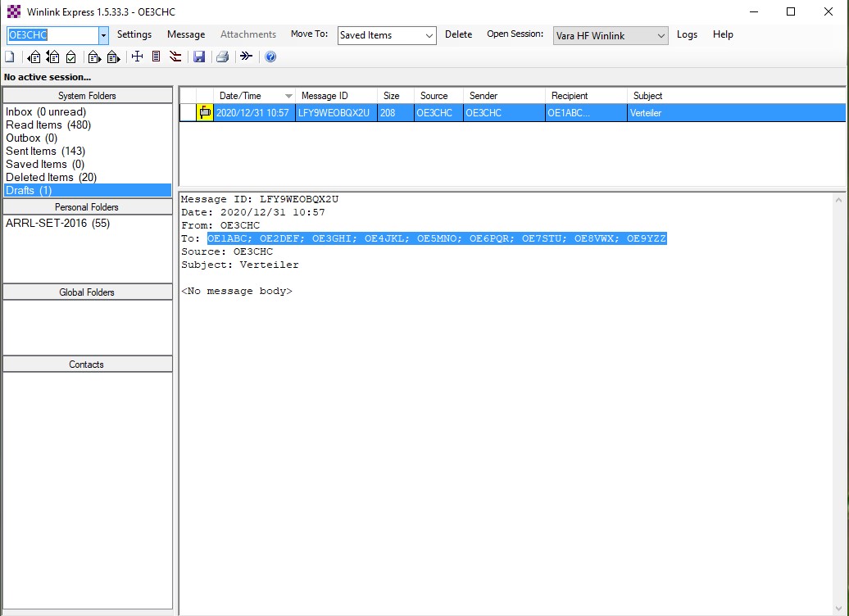Click the Personal Folders header
The image size is (849, 616).
pyautogui.click(x=87, y=207)
